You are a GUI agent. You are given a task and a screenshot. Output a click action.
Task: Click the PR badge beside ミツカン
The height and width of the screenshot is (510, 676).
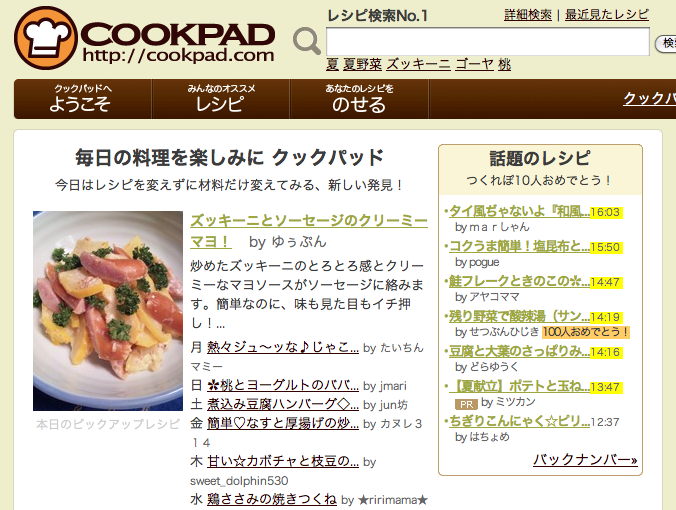tap(466, 404)
